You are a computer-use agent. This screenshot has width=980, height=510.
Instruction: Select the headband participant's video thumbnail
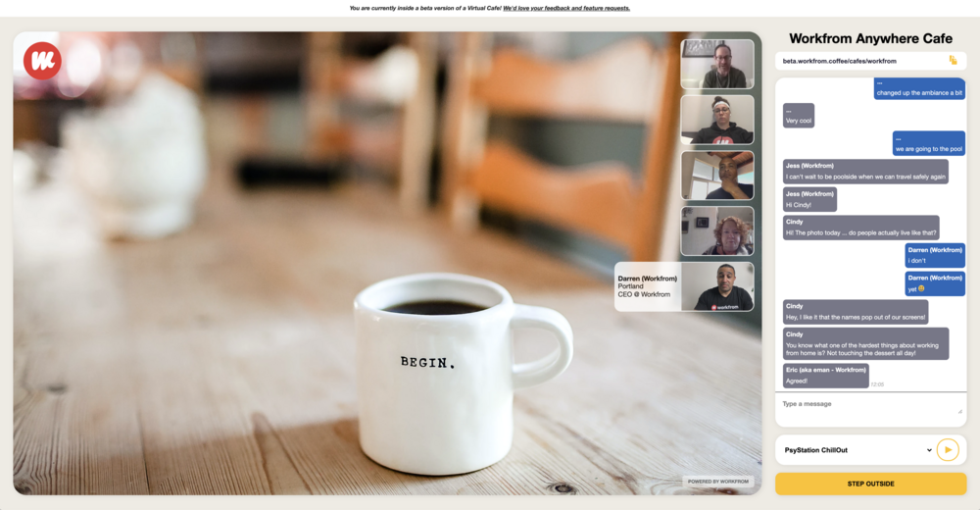(x=717, y=120)
